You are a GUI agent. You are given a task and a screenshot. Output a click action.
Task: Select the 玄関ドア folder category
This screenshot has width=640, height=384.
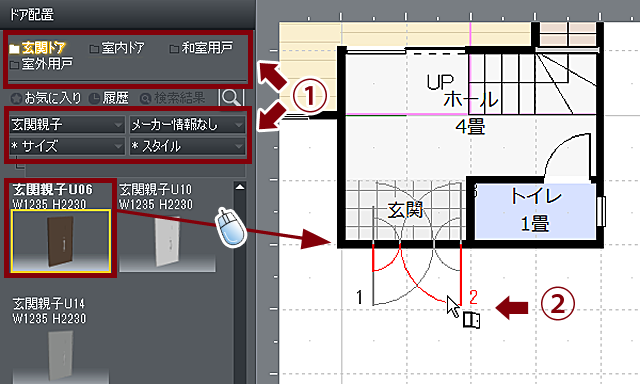(38, 48)
